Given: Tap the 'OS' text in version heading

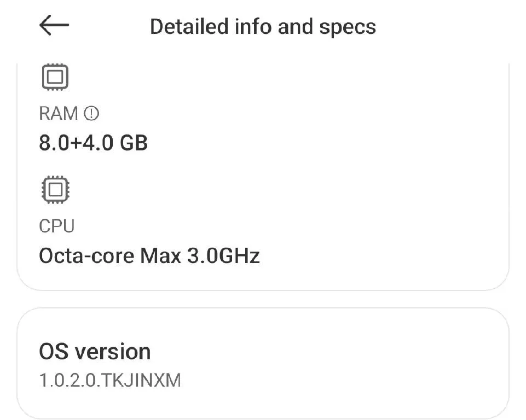Looking at the screenshot, I should (54, 351).
